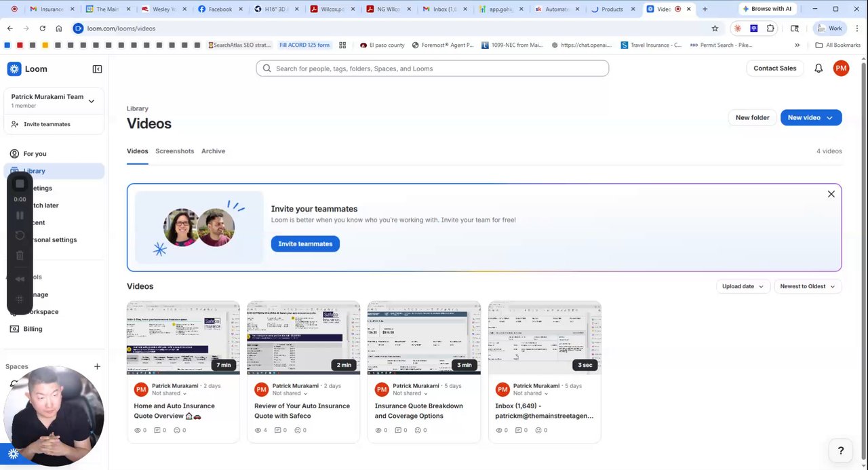
Task: Click the rewind icon in the recorder toolbar
Action: pyautogui.click(x=20, y=279)
